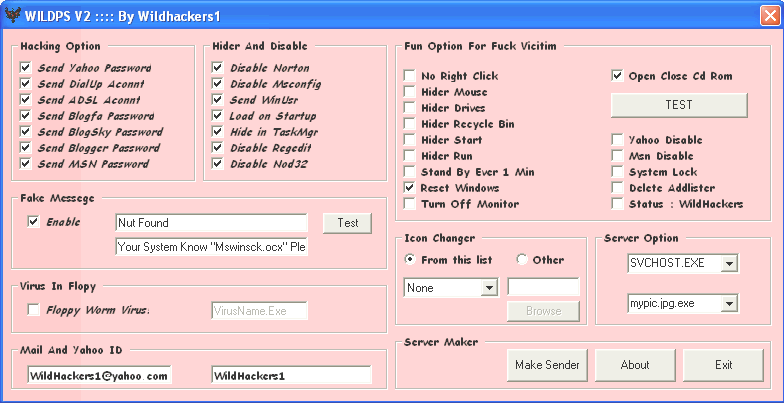This screenshot has height=403, width=784.
Task: Enable the No Right Click option
Action: click(x=410, y=76)
